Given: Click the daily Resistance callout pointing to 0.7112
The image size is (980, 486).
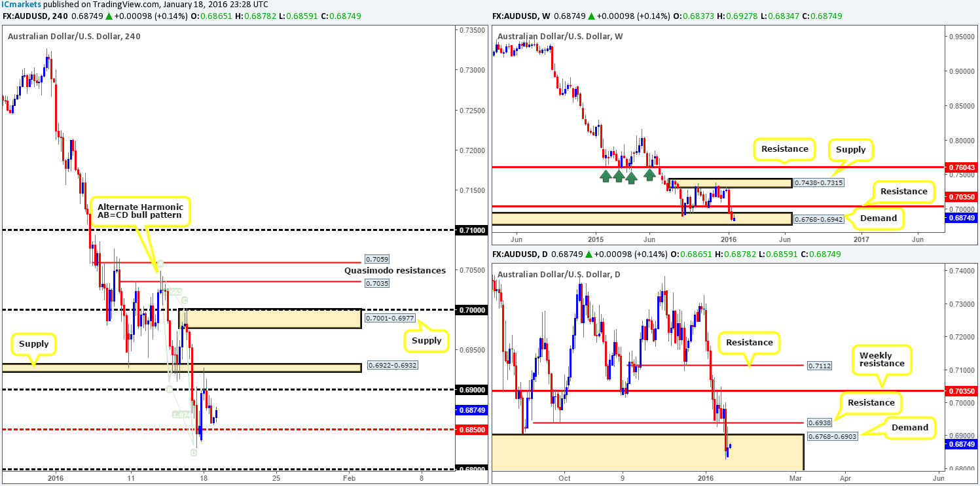Looking at the screenshot, I should point(749,342).
